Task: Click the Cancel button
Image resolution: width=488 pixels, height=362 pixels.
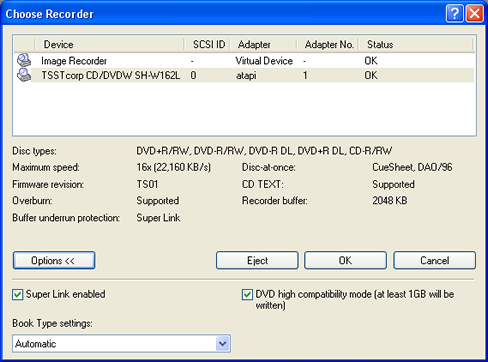Action: click(434, 260)
